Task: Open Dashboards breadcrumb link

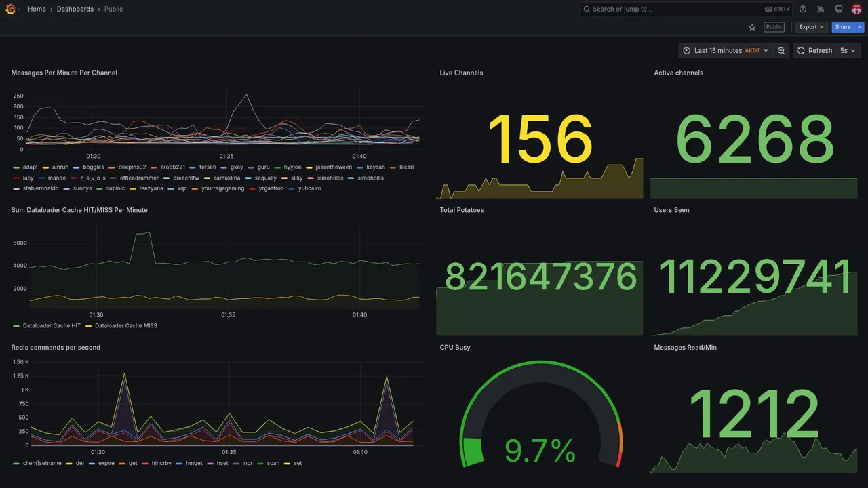Action: tap(75, 9)
